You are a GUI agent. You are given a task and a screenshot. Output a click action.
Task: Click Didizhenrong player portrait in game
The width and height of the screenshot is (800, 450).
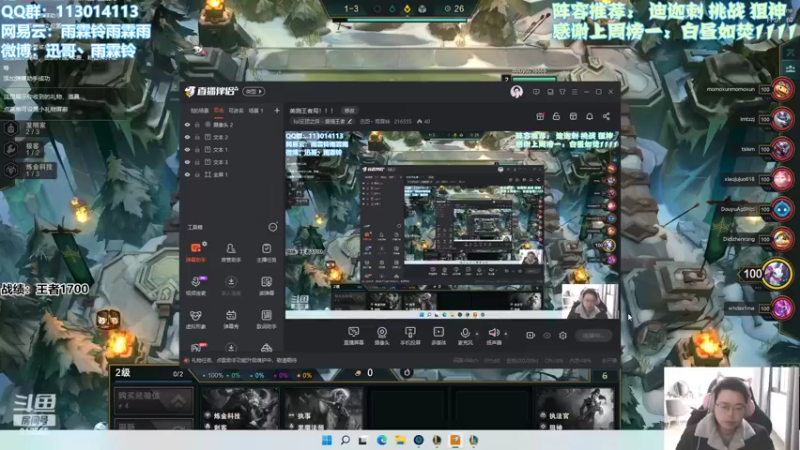point(782,239)
